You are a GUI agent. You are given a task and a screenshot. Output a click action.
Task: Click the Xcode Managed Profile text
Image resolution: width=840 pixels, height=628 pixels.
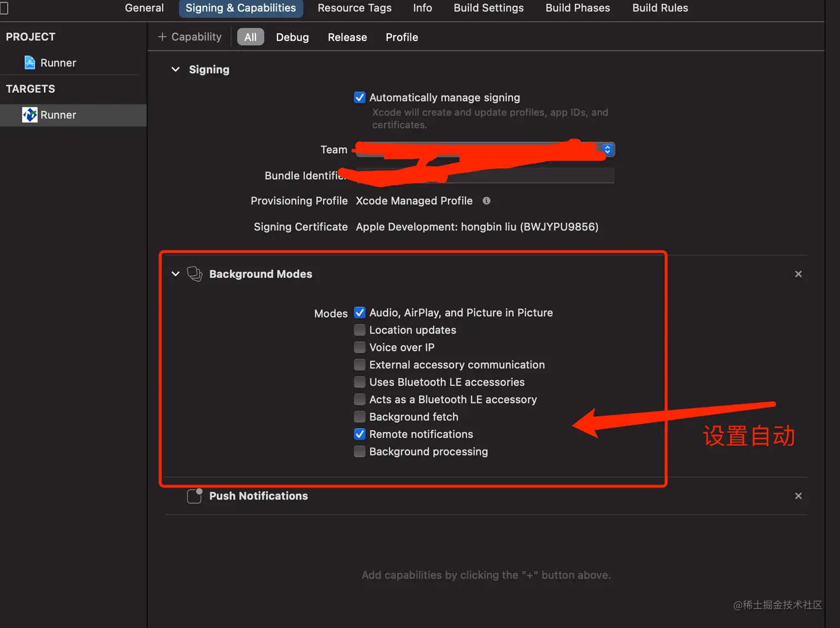[x=414, y=201]
